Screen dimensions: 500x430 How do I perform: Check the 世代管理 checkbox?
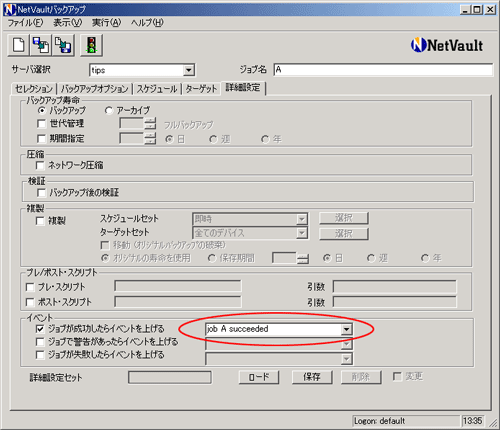coord(41,124)
